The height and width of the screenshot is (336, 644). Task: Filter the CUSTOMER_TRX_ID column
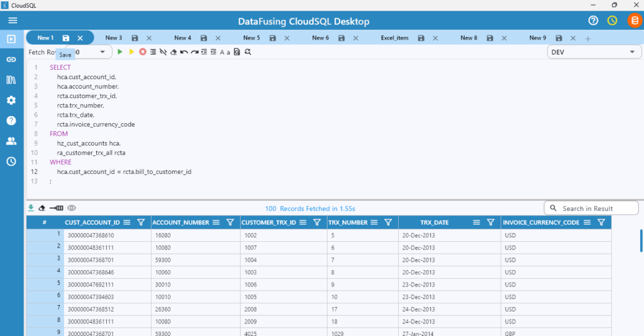click(x=317, y=222)
